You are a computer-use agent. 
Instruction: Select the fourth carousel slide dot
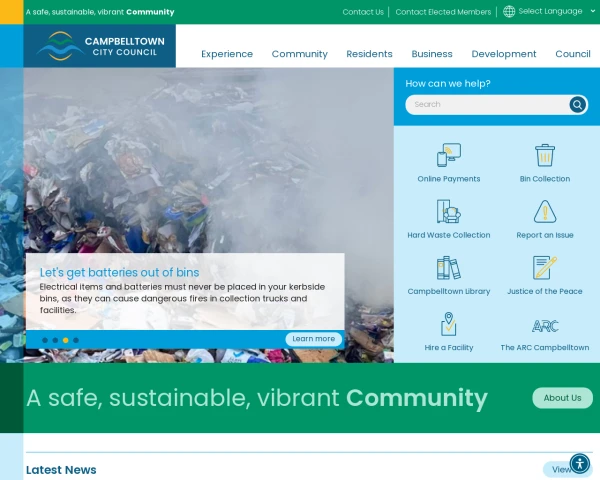[x=76, y=340]
